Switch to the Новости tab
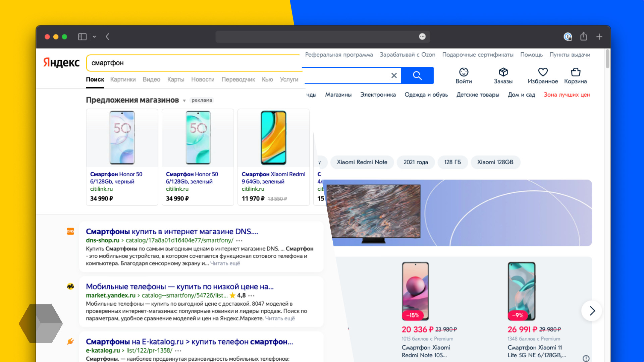 203,79
